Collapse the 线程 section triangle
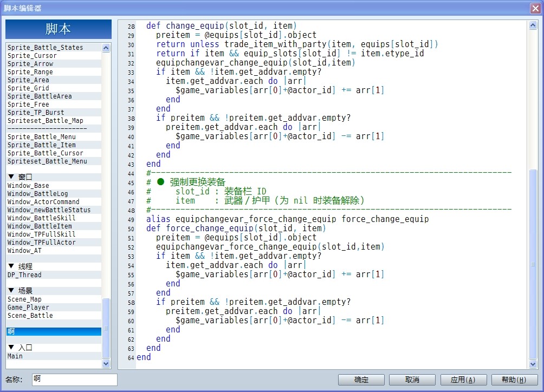Screen dimensions: 544x392 pyautogui.click(x=11, y=266)
